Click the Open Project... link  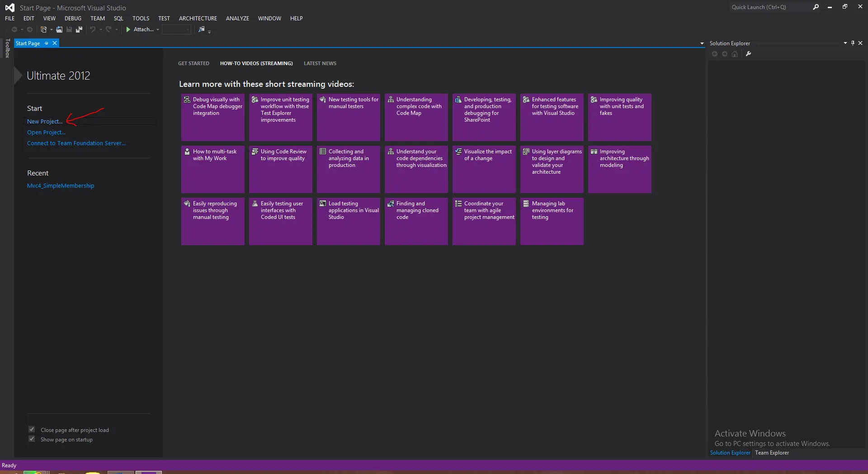46,133
